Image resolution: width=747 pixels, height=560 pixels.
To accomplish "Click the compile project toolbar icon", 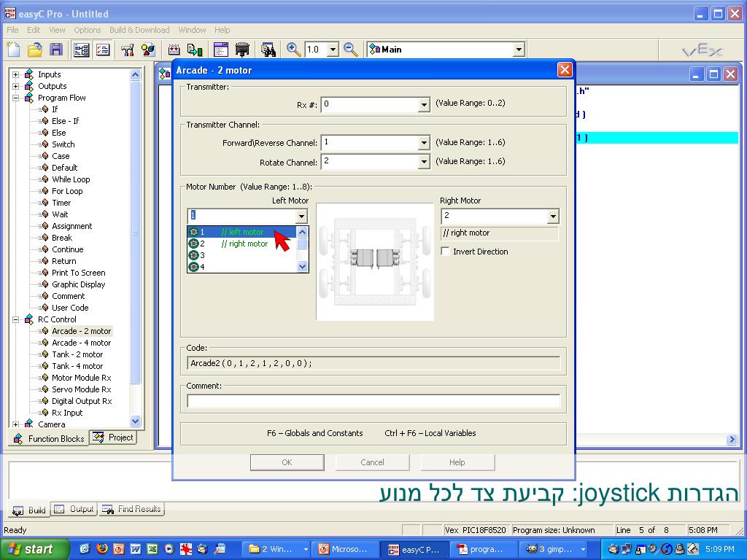I will click(x=174, y=50).
